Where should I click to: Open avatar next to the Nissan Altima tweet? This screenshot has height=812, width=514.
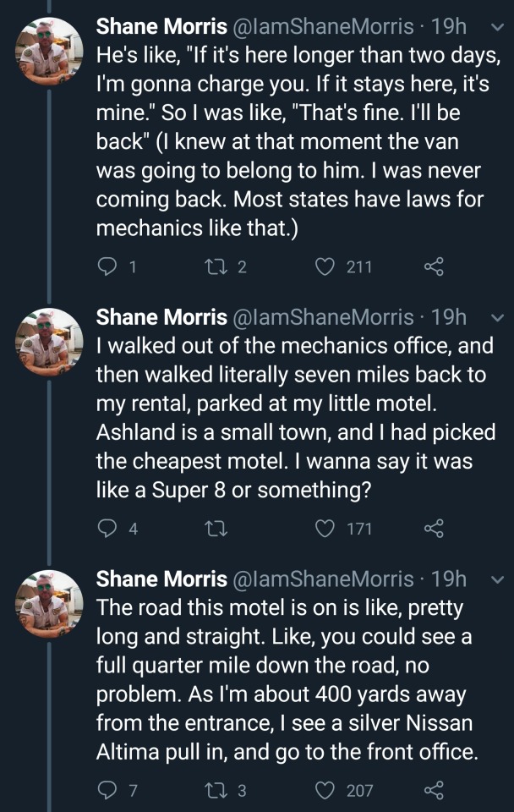pyautogui.click(x=50, y=604)
